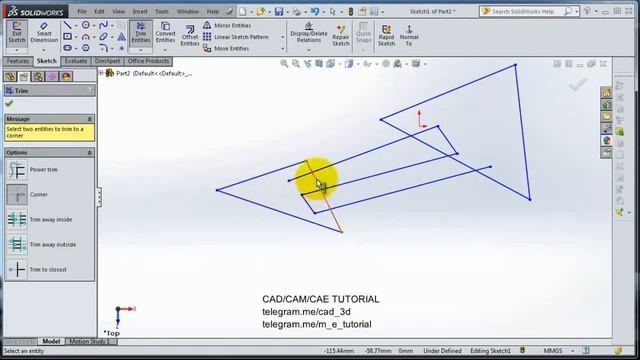Switch to the Features tab
This screenshot has width=640, height=360.
(18, 61)
